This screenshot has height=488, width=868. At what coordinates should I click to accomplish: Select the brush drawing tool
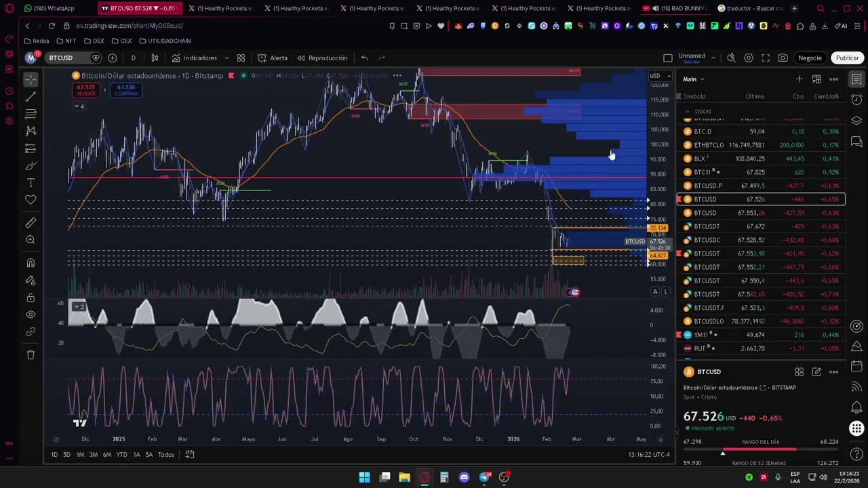tap(31, 165)
